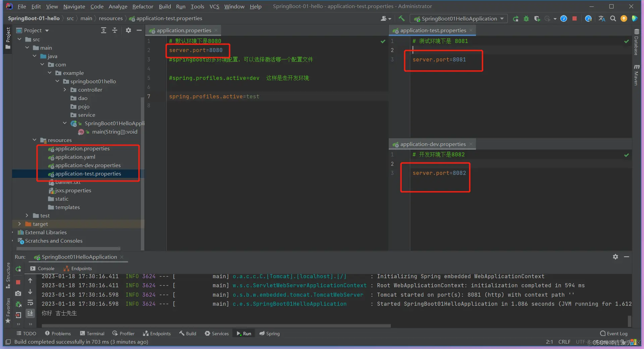Expand the test folder
644x349 pixels.
tap(27, 215)
